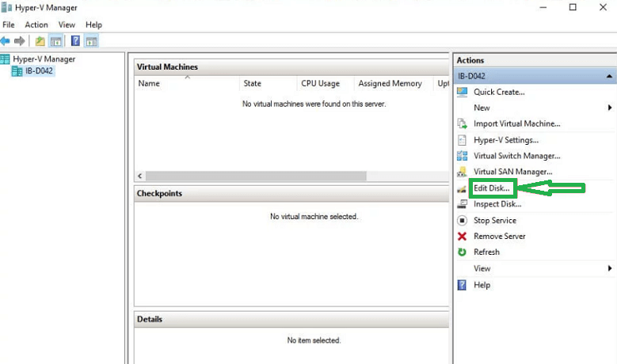Open the Action menu

36,25
